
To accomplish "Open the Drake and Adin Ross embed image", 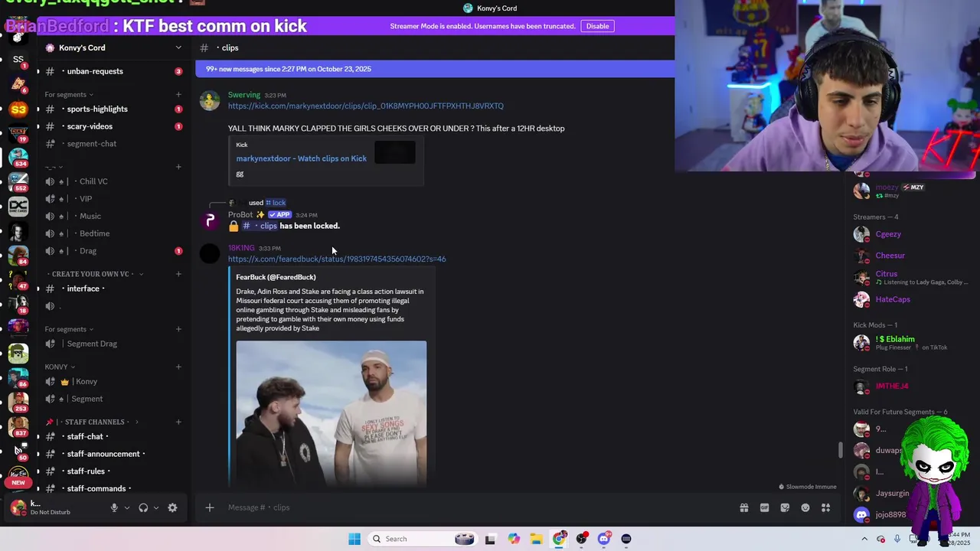I will pyautogui.click(x=331, y=413).
